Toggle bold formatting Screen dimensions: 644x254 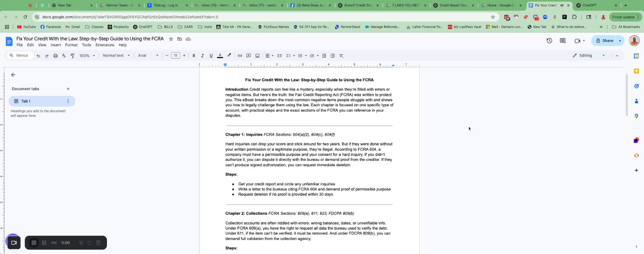194,56
